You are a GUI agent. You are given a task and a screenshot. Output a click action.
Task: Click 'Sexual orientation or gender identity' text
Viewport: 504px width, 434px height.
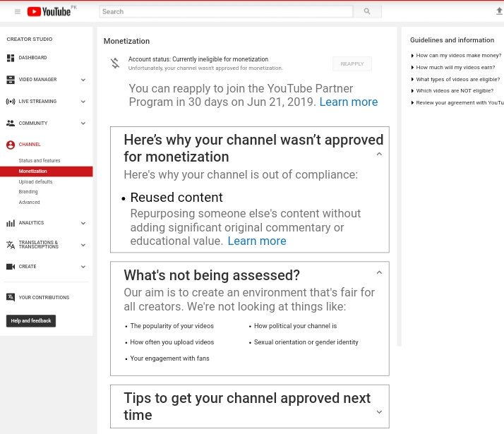(x=306, y=342)
